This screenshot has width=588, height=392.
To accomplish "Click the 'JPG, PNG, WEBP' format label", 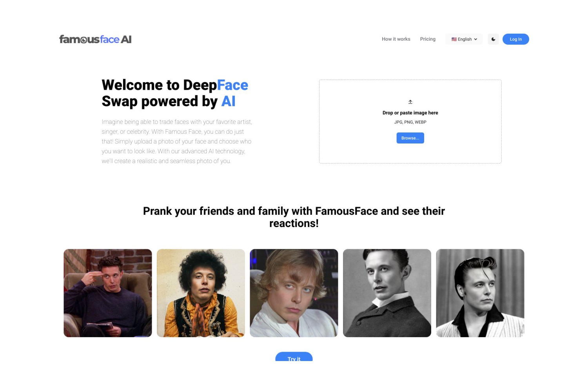I will [x=410, y=122].
